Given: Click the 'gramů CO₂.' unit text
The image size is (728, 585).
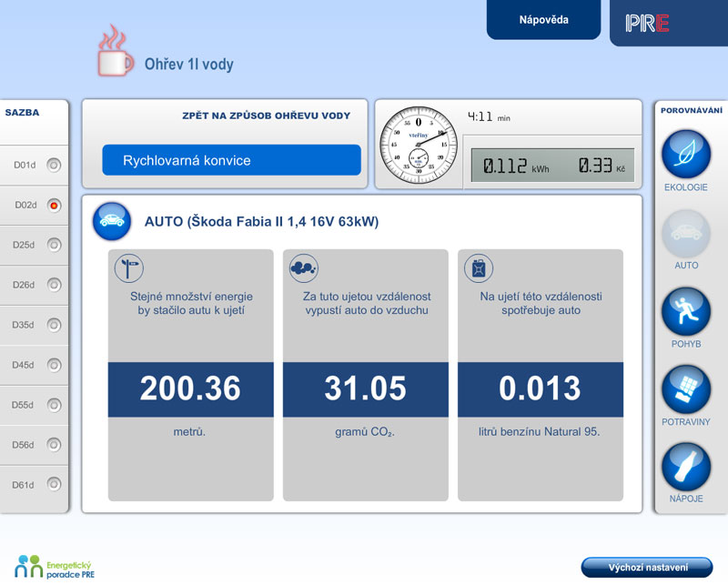Looking at the screenshot, I should (x=365, y=432).
